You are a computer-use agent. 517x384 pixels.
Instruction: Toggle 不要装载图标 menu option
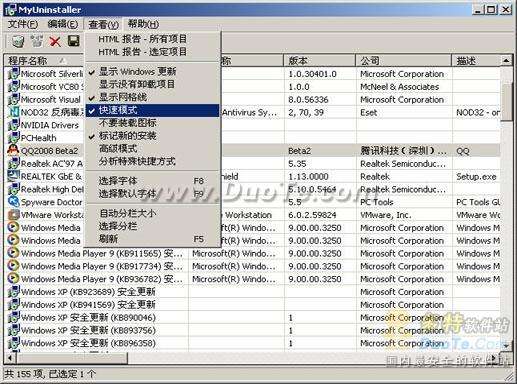[x=153, y=123]
